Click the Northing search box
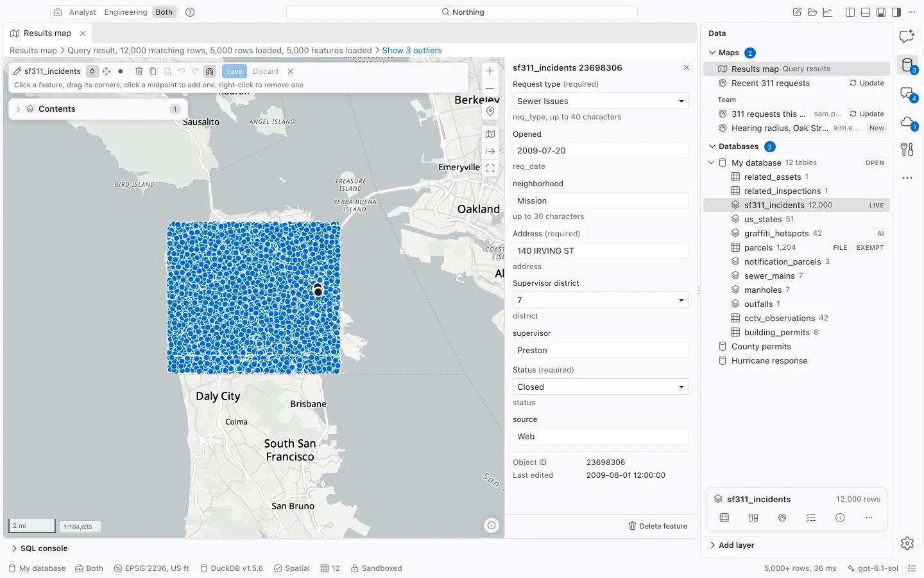The height and width of the screenshot is (578, 924). (x=462, y=12)
